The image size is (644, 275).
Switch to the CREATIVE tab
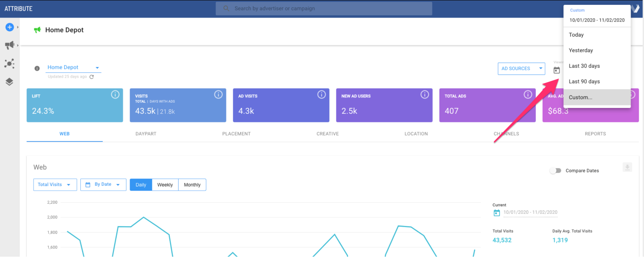[327, 133]
